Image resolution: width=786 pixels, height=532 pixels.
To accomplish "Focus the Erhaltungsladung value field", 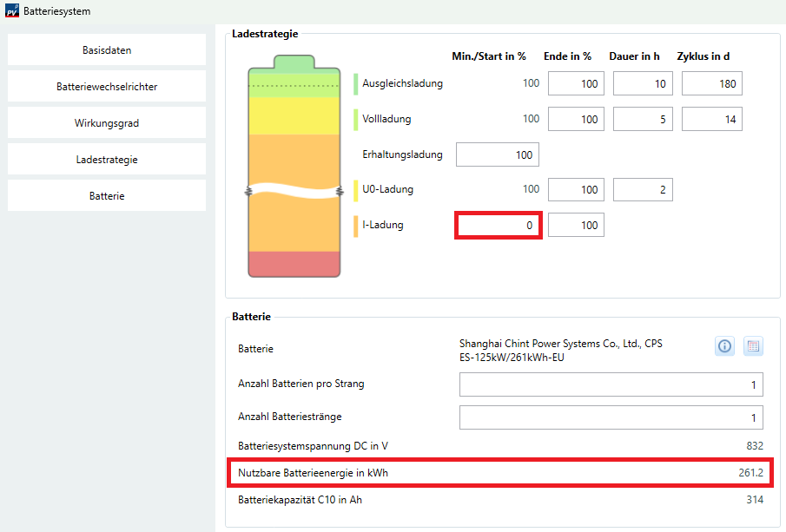I will click(497, 155).
